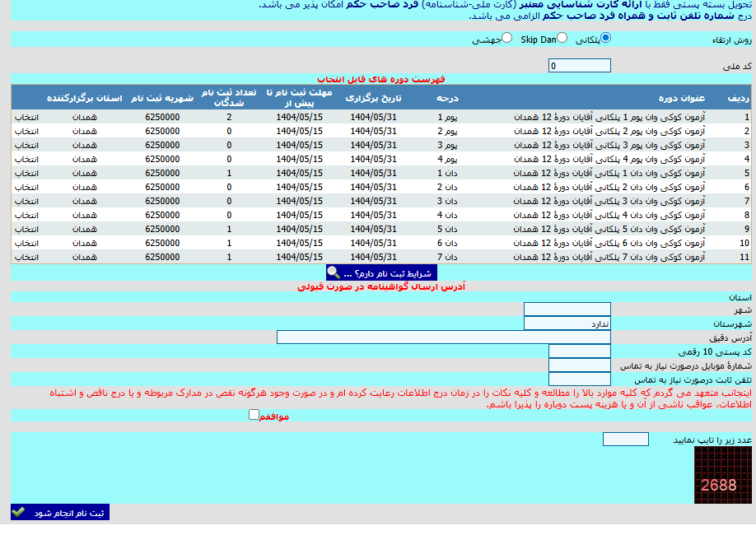Click the تعداد ثبت نام شدگان column header
Viewport: 756px width, 535px height.
coord(229,98)
